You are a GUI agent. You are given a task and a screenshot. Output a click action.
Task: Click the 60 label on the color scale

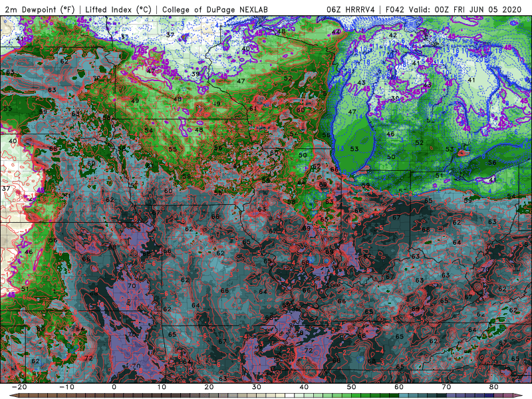point(399,387)
